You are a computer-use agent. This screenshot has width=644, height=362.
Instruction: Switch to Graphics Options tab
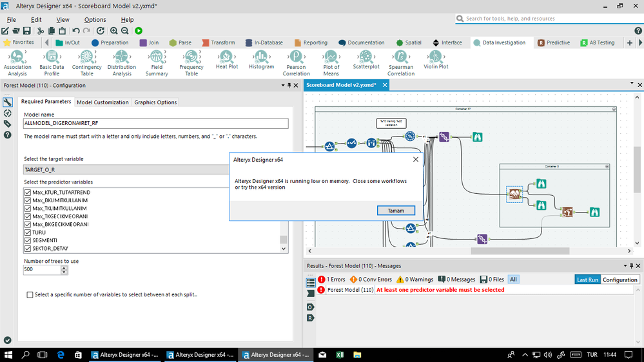[155, 102]
